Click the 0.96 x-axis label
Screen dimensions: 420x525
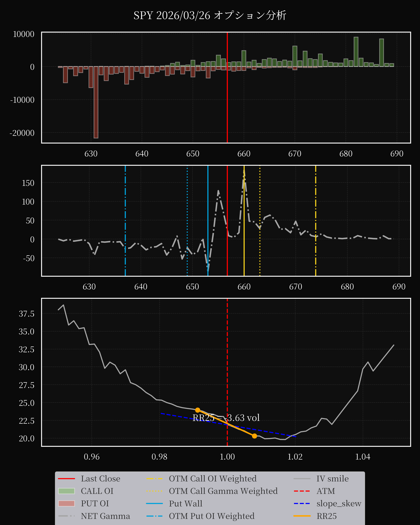pyautogui.click(x=92, y=457)
